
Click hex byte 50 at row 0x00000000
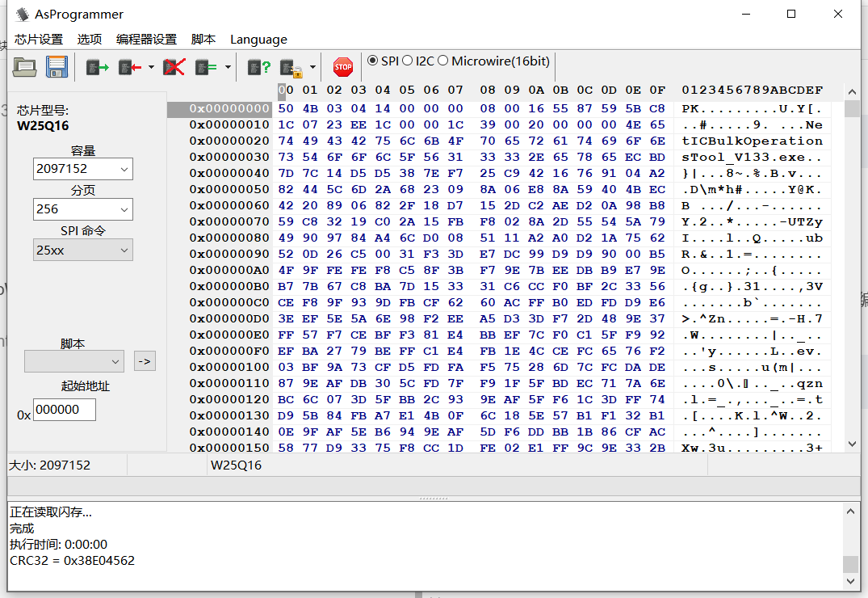coord(286,108)
